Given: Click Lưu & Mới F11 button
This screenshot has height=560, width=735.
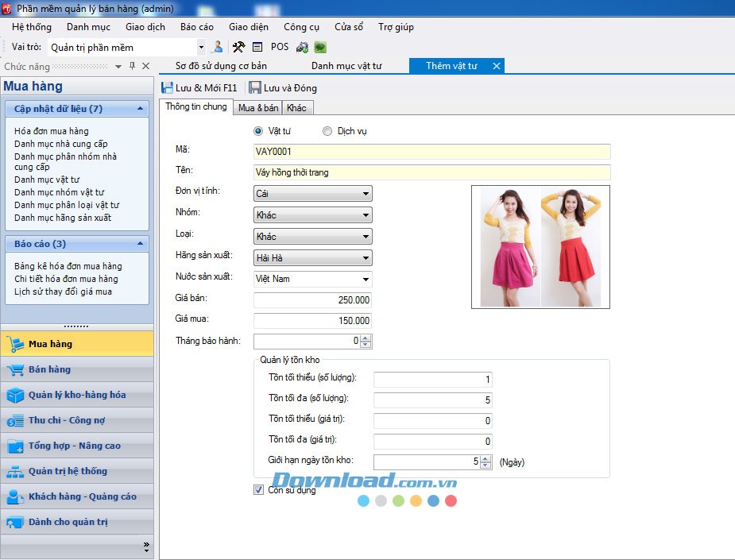Looking at the screenshot, I should pos(199,88).
